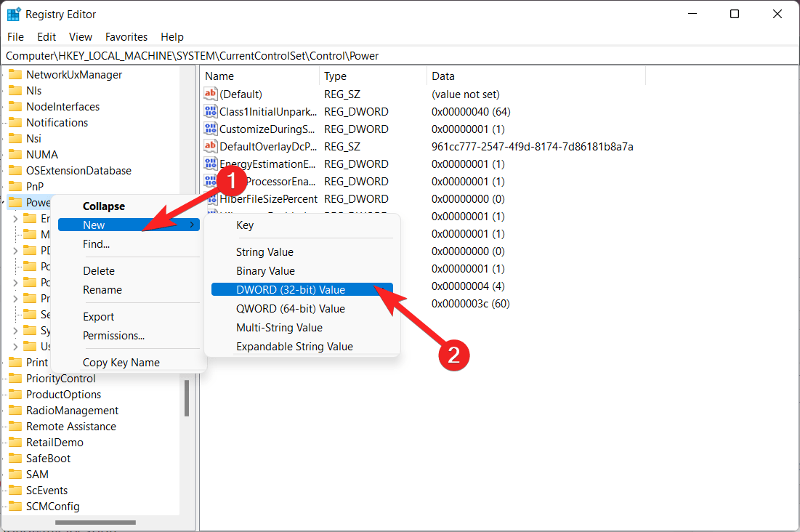The image size is (800, 532).
Task: Open the View menu
Action: tap(80, 36)
